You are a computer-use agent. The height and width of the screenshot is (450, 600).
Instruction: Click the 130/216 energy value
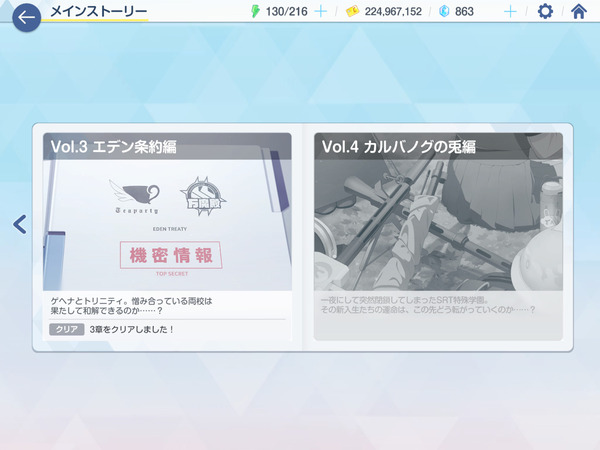287,12
